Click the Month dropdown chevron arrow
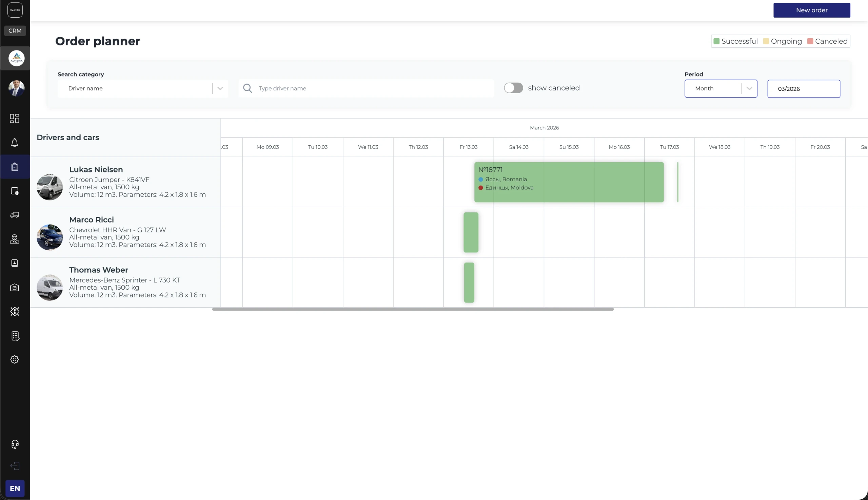Screen dimensions: 868x500 pyautogui.click(x=749, y=89)
